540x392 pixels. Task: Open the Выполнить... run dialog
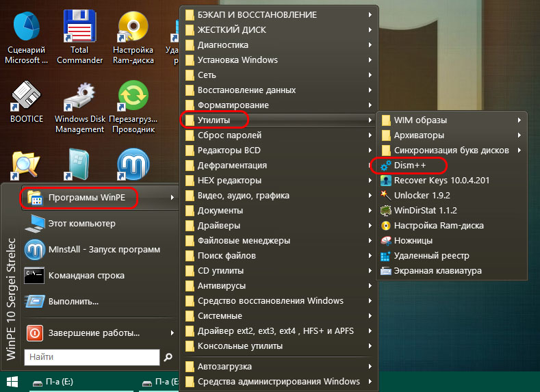(x=100, y=302)
